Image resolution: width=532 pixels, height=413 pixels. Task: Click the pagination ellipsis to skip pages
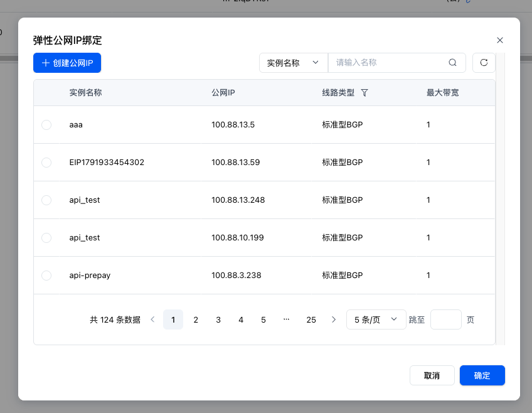[286, 319]
